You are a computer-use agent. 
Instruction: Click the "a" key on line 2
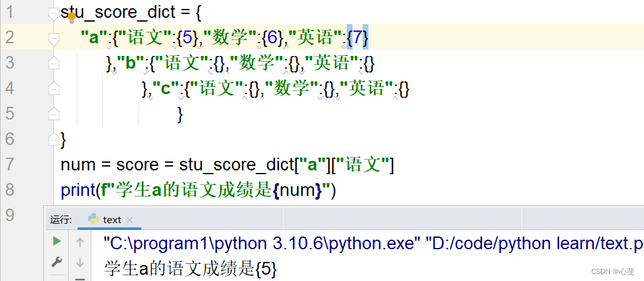coord(94,38)
